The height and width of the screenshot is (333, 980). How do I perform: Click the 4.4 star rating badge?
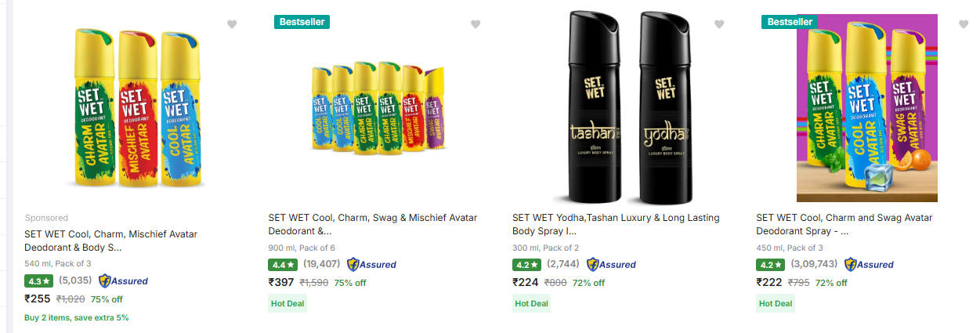[282, 265]
